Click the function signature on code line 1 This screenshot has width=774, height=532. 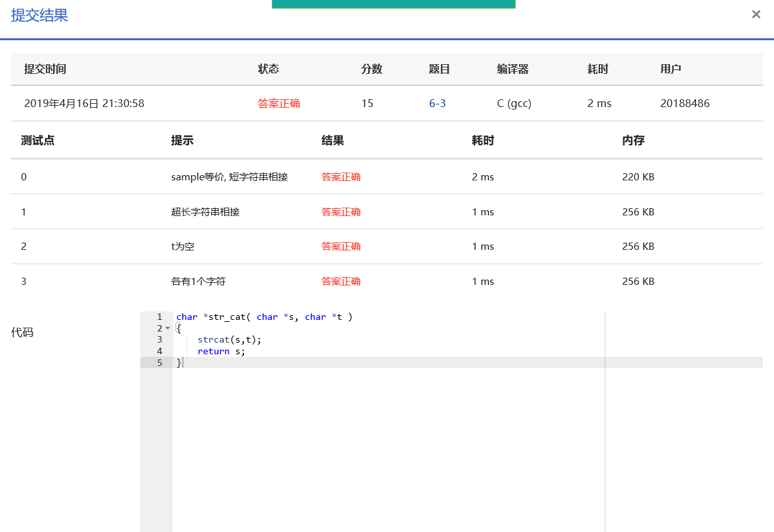[264, 317]
